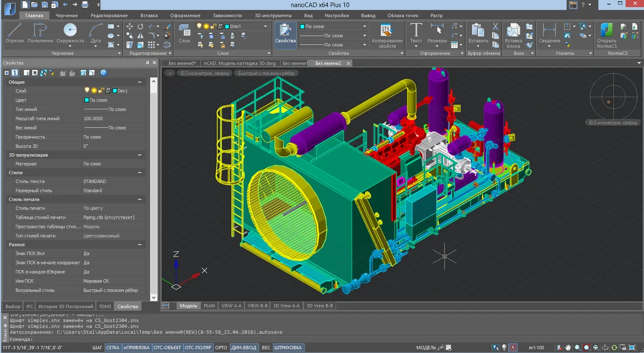Switch to the PLAN layout tab
Viewport: 644px width, 353px height.
209,306
